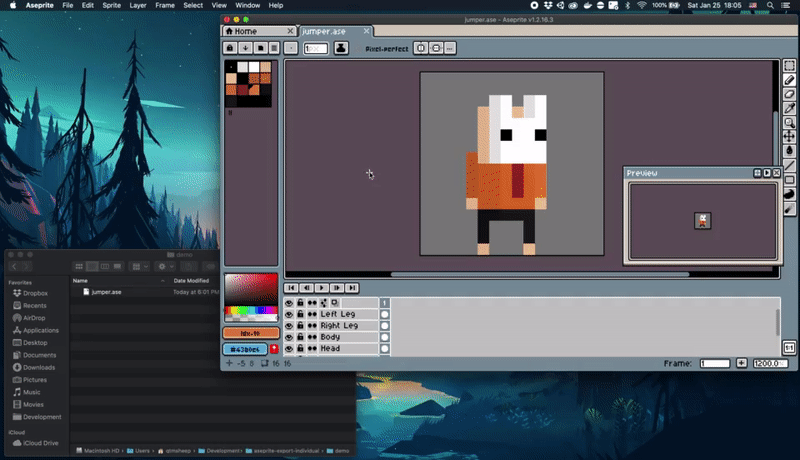Click the brush size input field
The width and height of the screenshot is (800, 460).
[316, 48]
